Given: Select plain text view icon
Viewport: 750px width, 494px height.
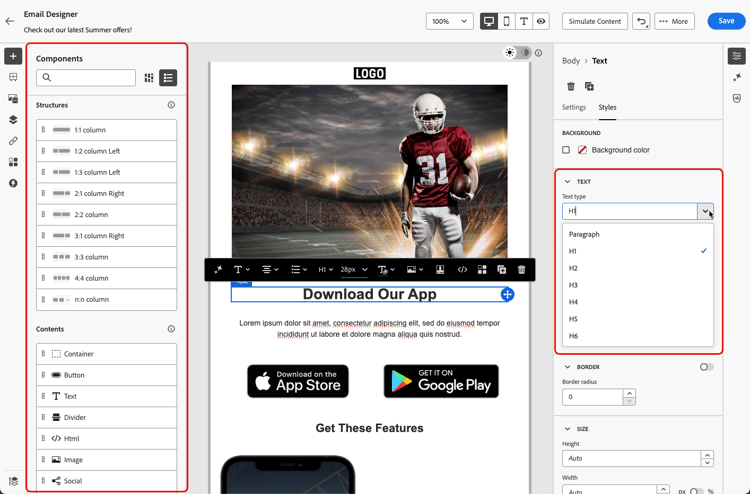Looking at the screenshot, I should click(524, 21).
